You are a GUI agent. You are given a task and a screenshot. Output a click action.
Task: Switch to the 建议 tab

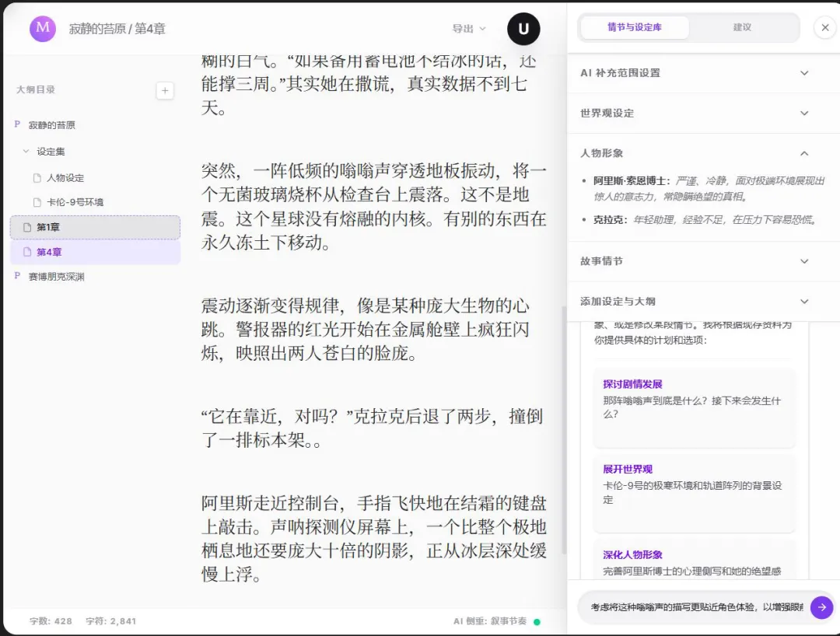pyautogui.click(x=743, y=27)
